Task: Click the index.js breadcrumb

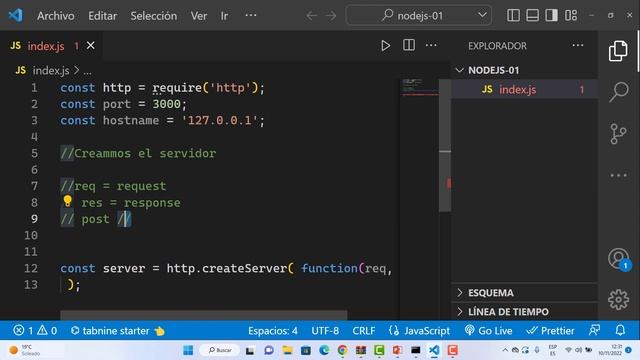Action: (x=51, y=71)
